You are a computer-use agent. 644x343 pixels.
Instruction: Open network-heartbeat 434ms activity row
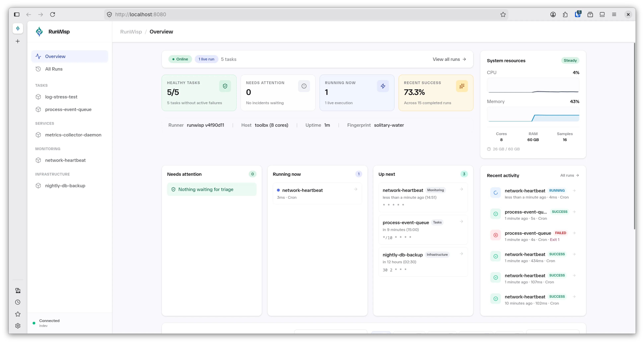(x=533, y=257)
